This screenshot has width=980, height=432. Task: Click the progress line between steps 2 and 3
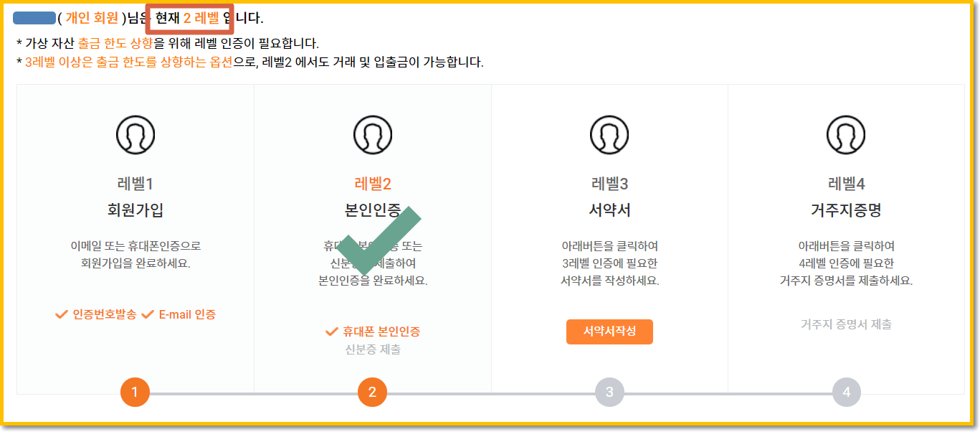click(x=490, y=393)
